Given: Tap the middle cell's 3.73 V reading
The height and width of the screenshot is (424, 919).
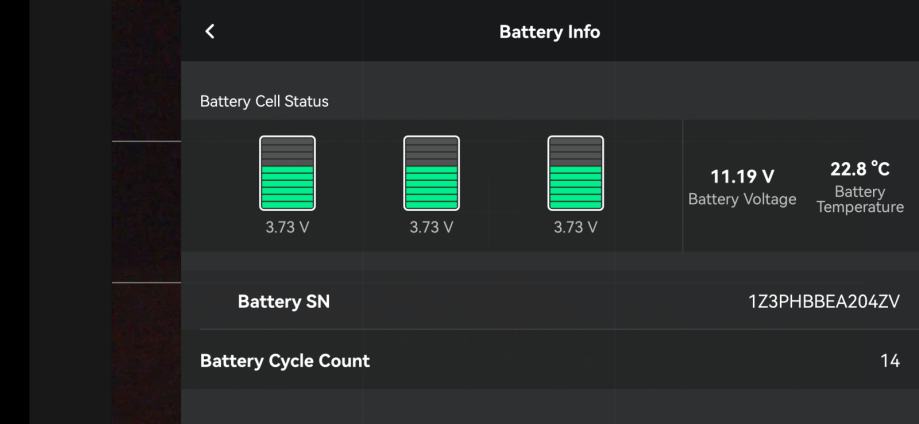Looking at the screenshot, I should [x=431, y=227].
